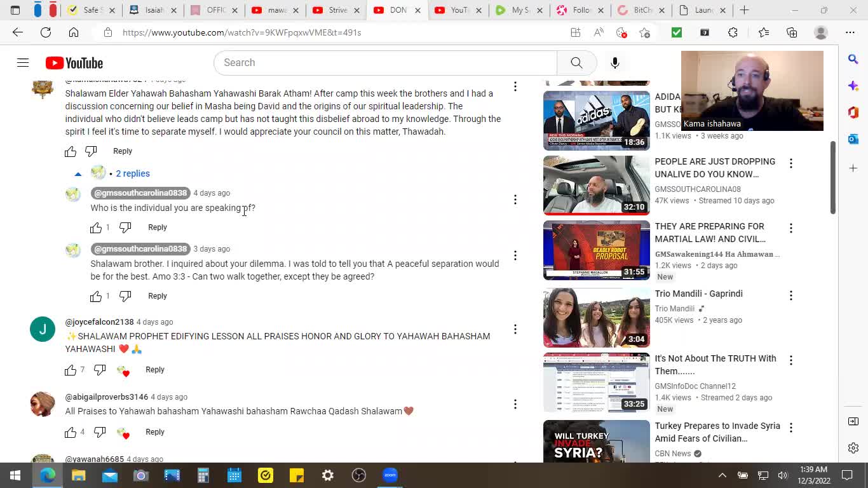Reply to 'Who is the individual' comment

(x=158, y=227)
